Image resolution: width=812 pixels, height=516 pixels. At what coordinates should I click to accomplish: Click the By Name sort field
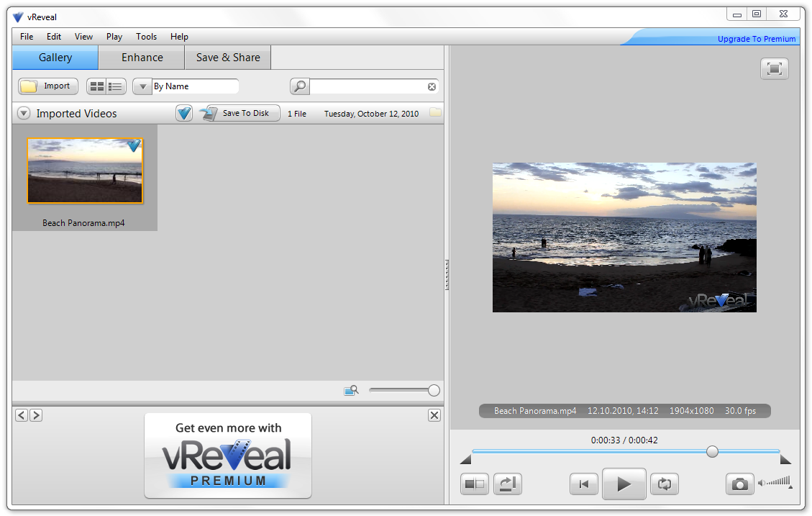[x=195, y=86]
